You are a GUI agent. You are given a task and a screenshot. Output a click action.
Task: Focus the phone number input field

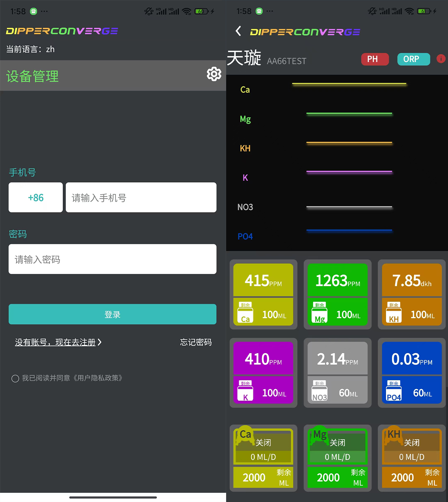tap(141, 198)
